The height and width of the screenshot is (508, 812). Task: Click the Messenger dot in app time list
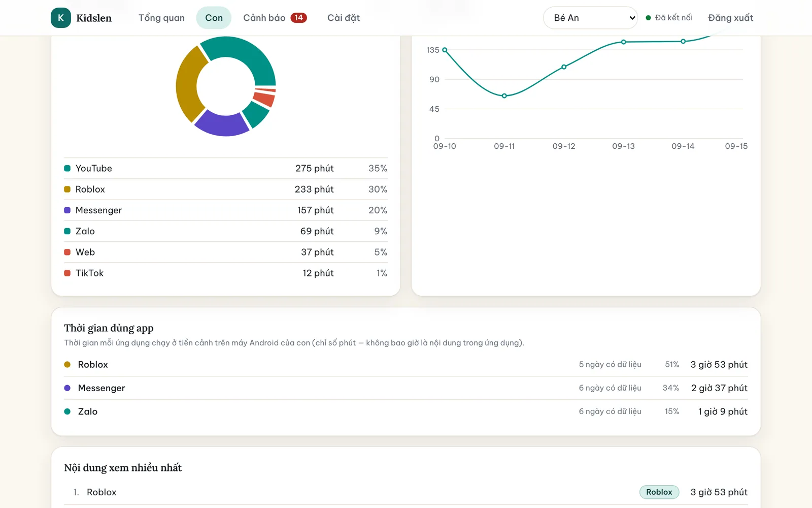67,388
